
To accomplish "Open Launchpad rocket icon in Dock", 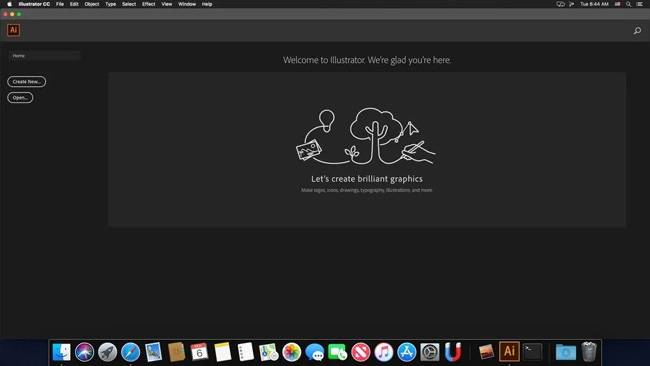I will click(107, 352).
